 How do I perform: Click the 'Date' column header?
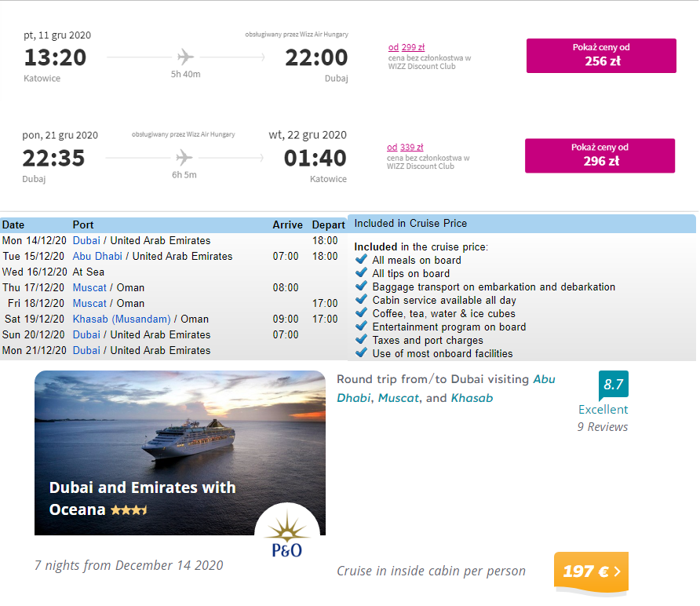[x=13, y=225]
